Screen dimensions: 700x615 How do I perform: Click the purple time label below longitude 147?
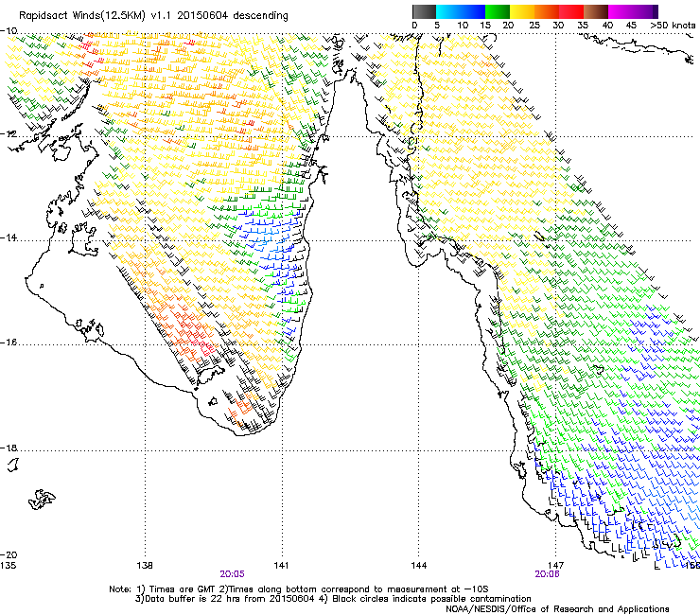click(x=547, y=574)
